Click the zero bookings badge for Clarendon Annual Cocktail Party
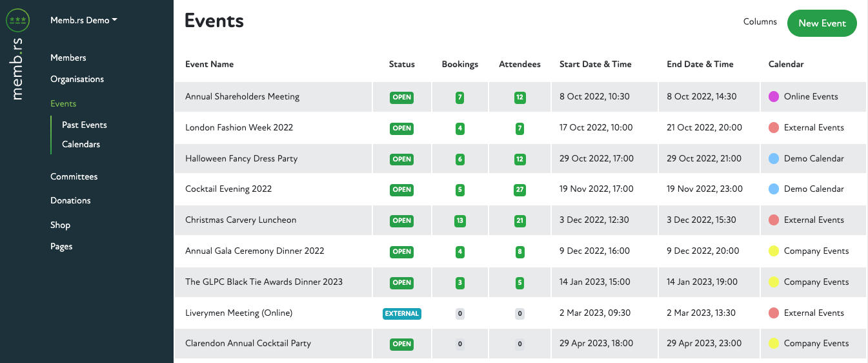Image resolution: width=868 pixels, height=363 pixels. (x=459, y=344)
